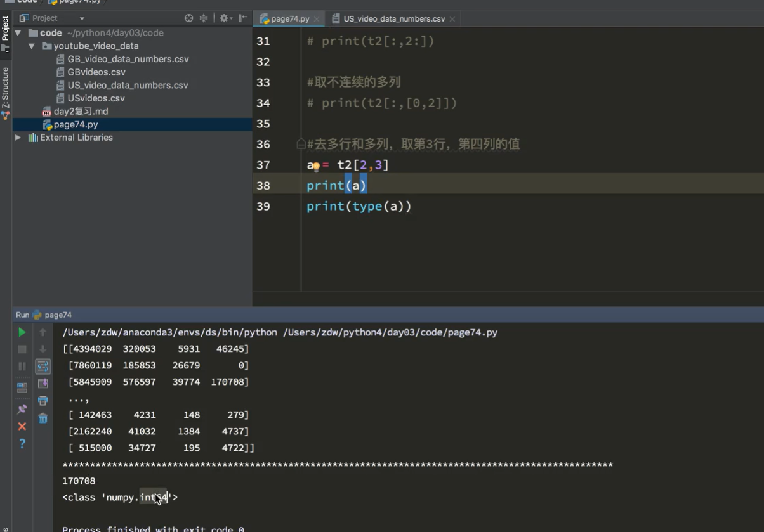Click the Stop process square icon
Image resolution: width=764 pixels, height=532 pixels.
coord(22,349)
